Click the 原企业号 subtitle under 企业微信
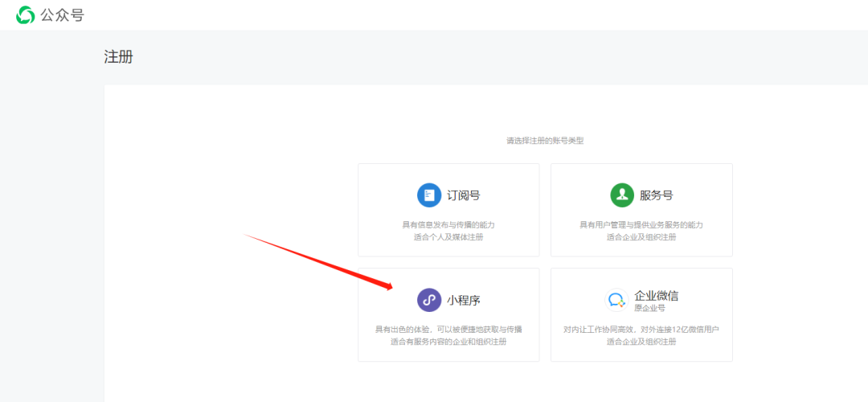The width and height of the screenshot is (868, 402). coord(649,308)
